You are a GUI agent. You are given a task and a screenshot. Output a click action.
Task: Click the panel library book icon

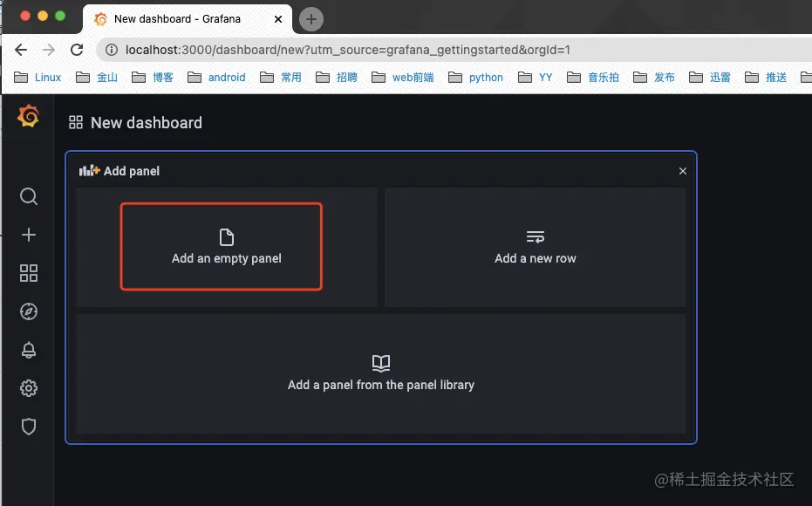pos(381,363)
